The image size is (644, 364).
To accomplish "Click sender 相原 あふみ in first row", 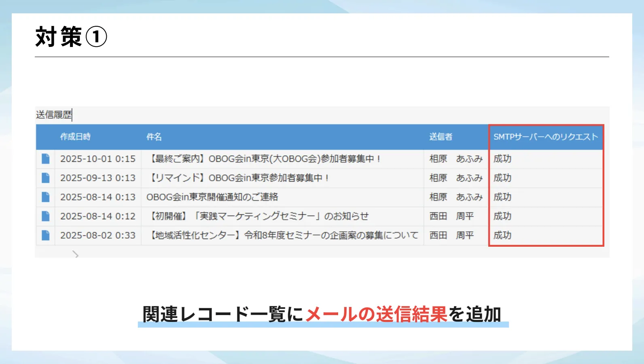I will (456, 159).
